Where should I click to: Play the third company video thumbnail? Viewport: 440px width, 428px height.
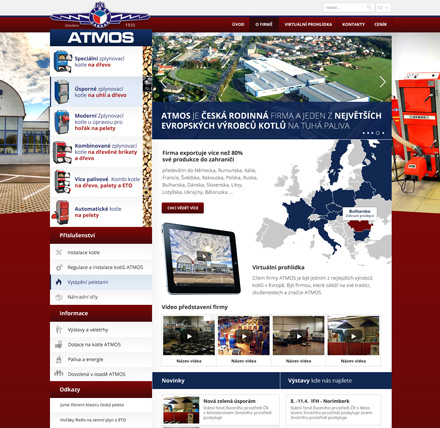pos(298,336)
